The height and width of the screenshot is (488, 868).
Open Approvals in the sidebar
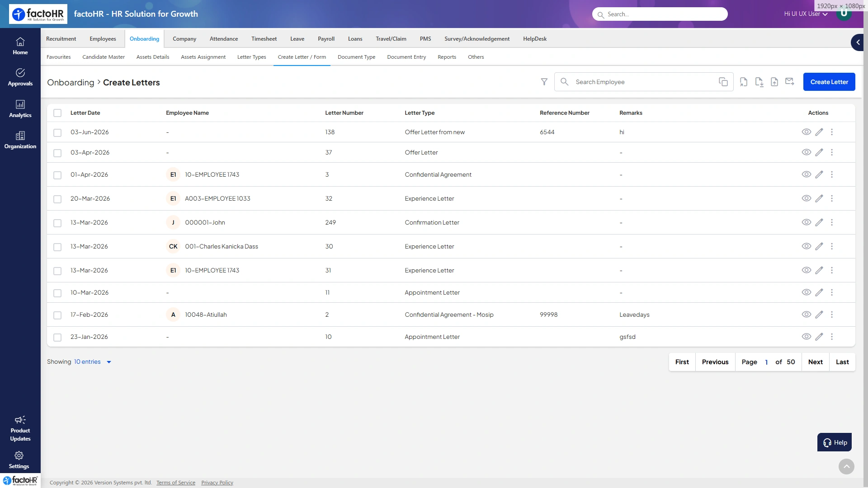(20, 77)
